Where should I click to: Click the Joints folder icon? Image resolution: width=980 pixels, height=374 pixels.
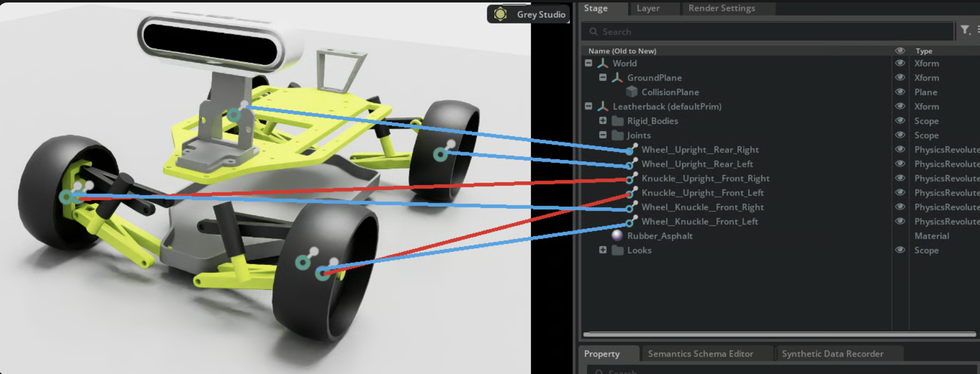[x=617, y=135]
